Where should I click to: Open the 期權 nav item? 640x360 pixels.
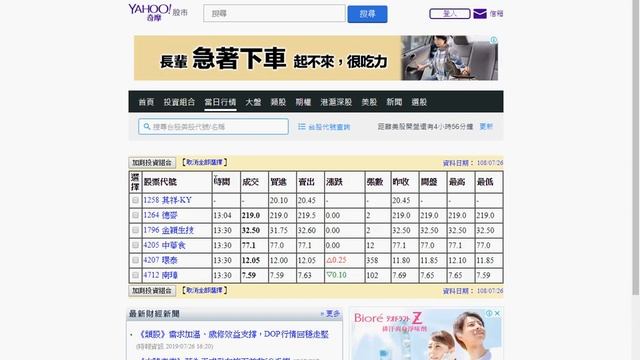point(303,102)
